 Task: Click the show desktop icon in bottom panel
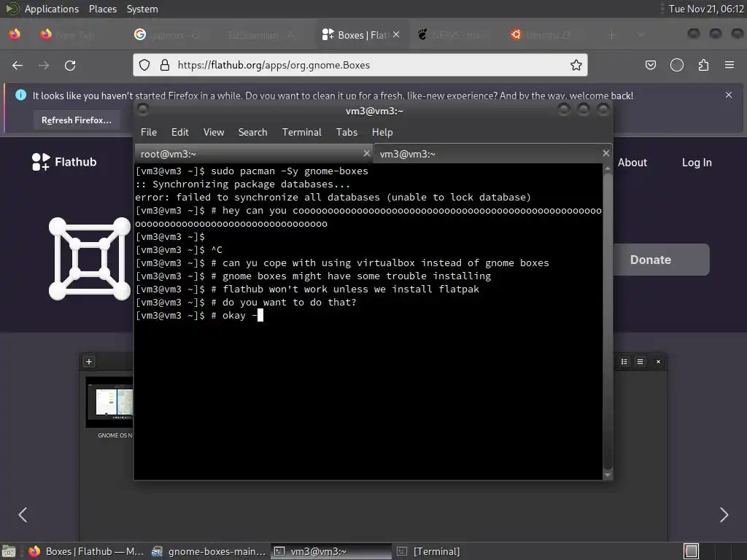pyautogui.click(x=8, y=551)
